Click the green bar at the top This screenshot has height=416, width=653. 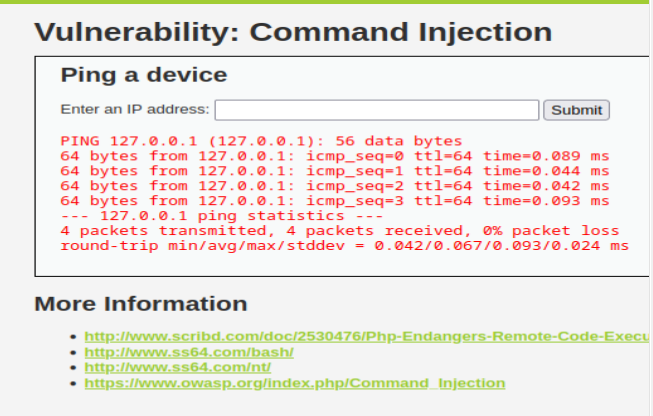(x=326, y=2)
